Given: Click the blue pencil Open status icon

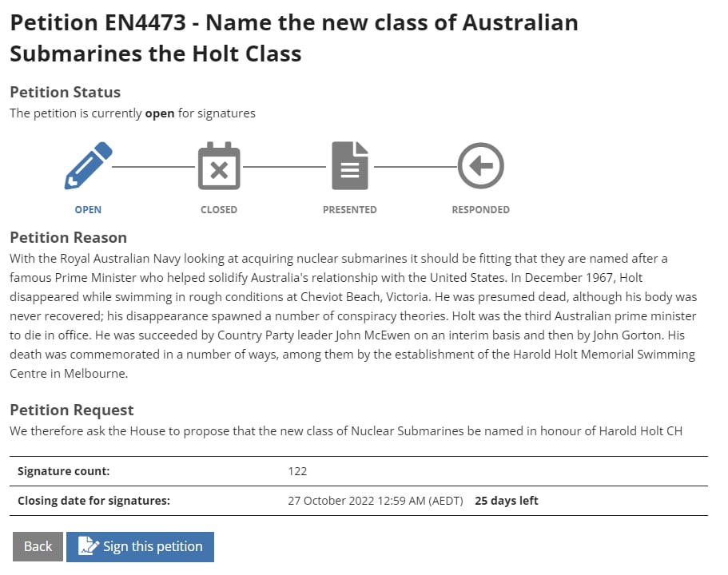Looking at the screenshot, I should tap(88, 165).
